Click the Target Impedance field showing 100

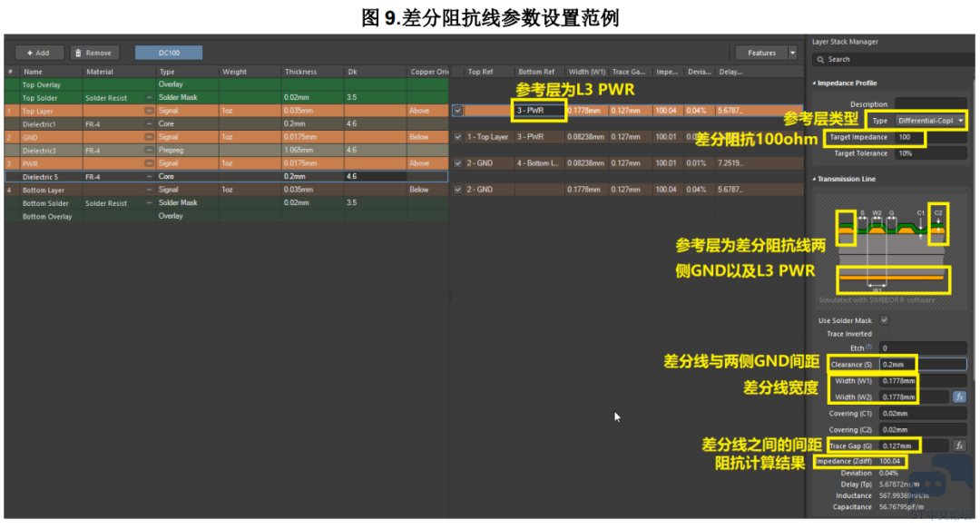pos(931,137)
